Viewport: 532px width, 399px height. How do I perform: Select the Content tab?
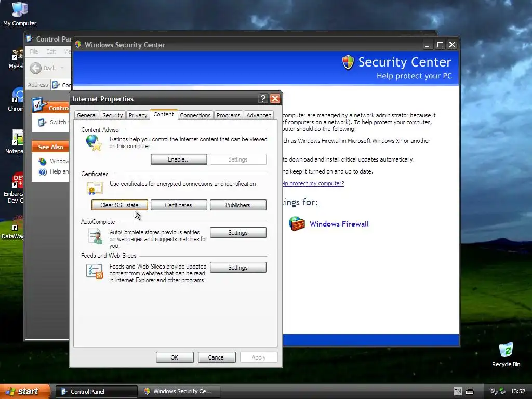[x=164, y=115]
